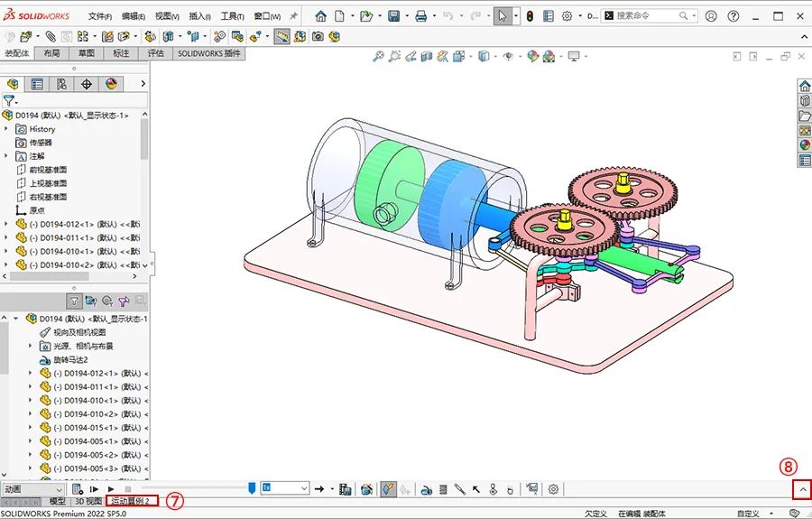This screenshot has width=812, height=519.
Task: Expand the History tree node
Action: (6, 128)
